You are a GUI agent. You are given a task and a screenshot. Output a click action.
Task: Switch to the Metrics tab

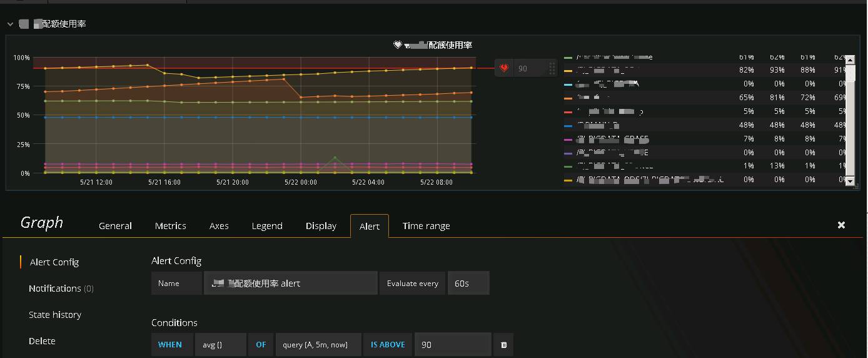point(171,226)
